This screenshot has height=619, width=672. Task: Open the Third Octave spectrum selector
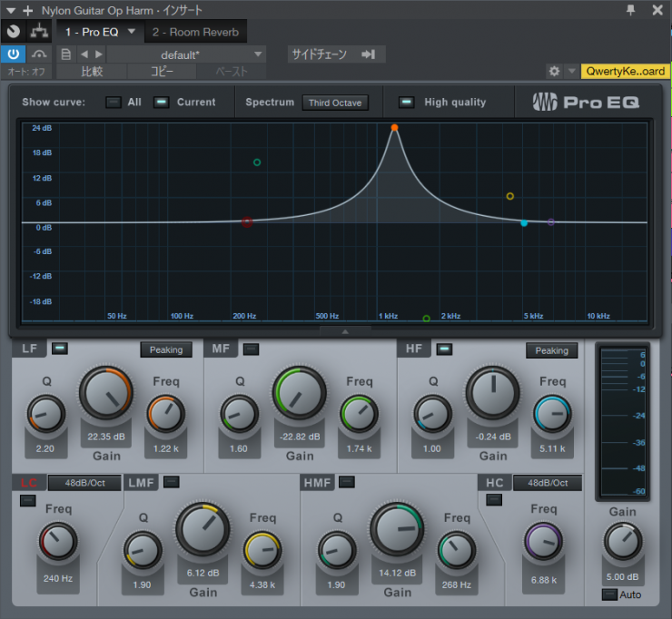335,103
